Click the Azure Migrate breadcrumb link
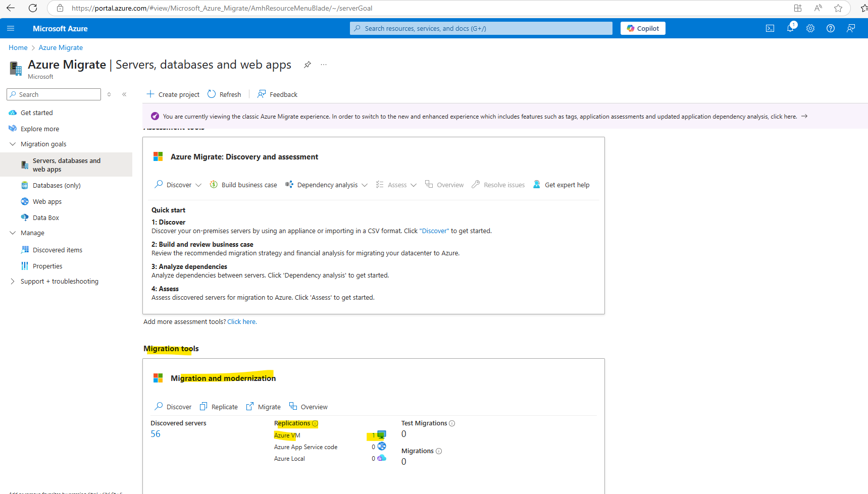868x494 pixels. click(61, 47)
